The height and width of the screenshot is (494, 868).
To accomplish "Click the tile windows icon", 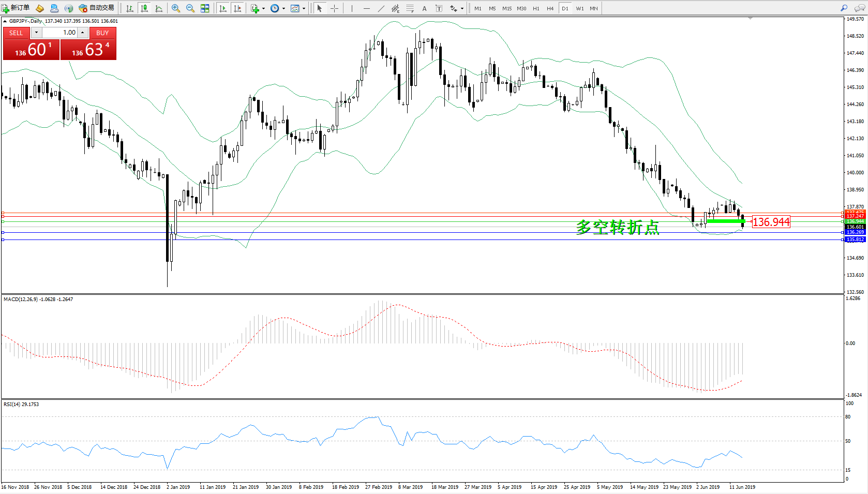I will 205,8.
